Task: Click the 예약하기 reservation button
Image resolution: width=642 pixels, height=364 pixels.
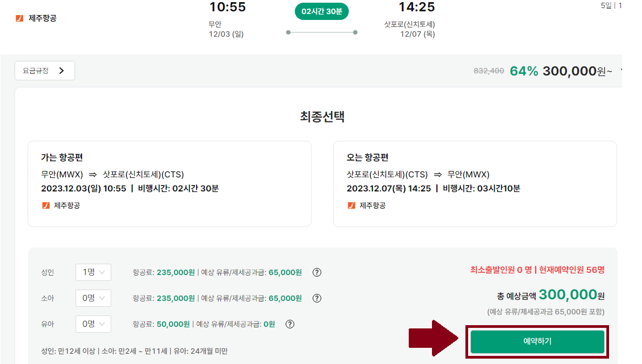Action: (x=537, y=342)
